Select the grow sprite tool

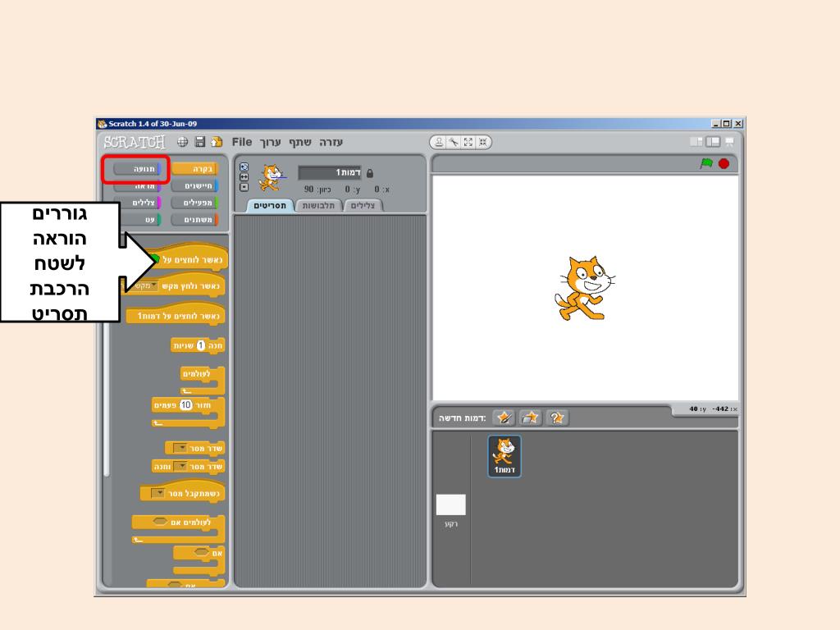pyautogui.click(x=468, y=142)
